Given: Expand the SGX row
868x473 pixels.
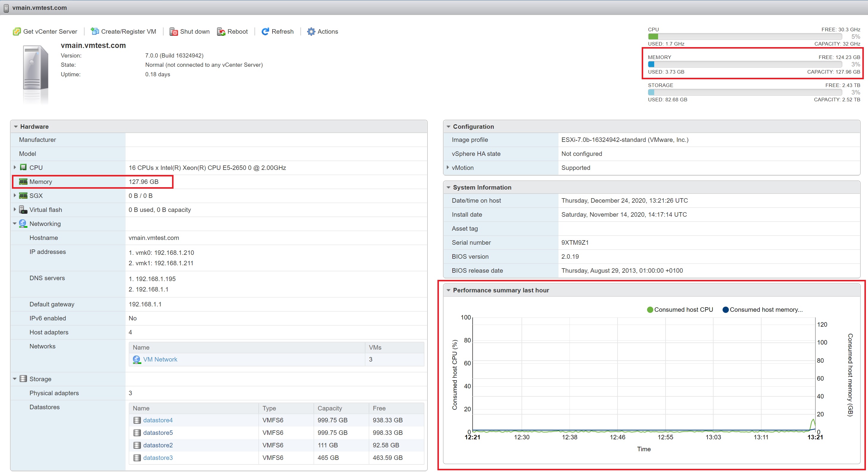Looking at the screenshot, I should tap(15, 196).
